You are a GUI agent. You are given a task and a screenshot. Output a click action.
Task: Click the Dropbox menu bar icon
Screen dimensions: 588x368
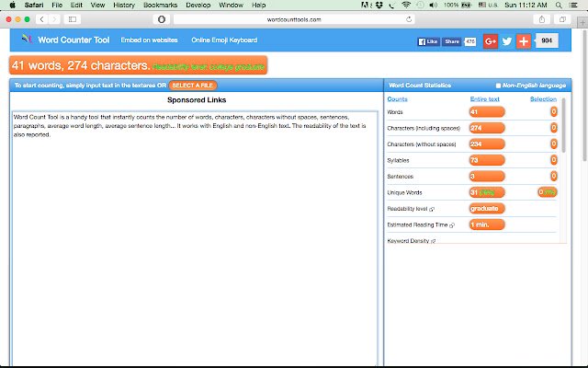379,5
